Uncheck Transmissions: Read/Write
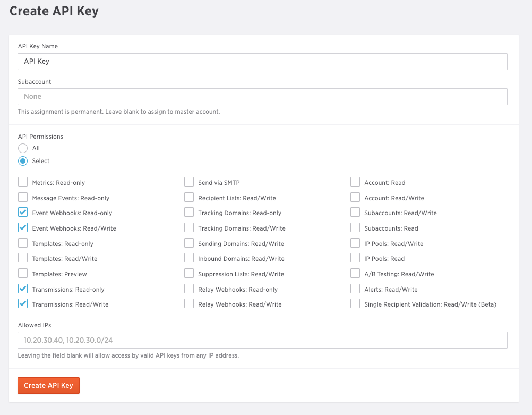The height and width of the screenshot is (415, 532). coord(23,303)
